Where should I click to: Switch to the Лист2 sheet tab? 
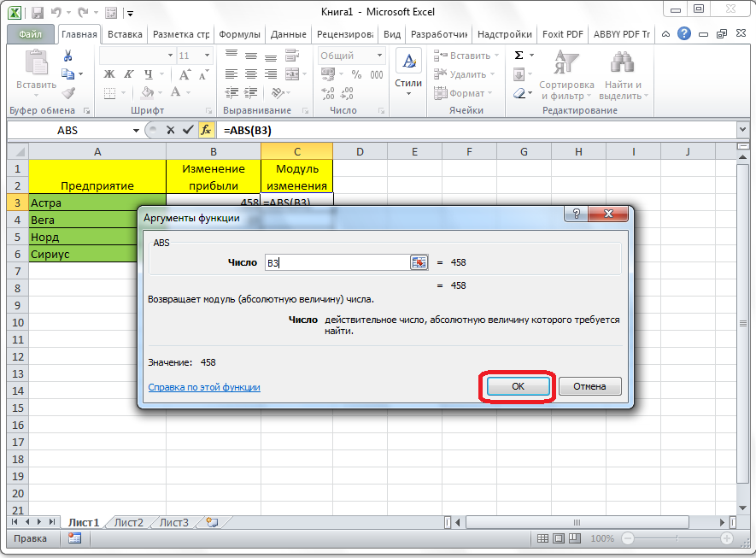(x=128, y=522)
